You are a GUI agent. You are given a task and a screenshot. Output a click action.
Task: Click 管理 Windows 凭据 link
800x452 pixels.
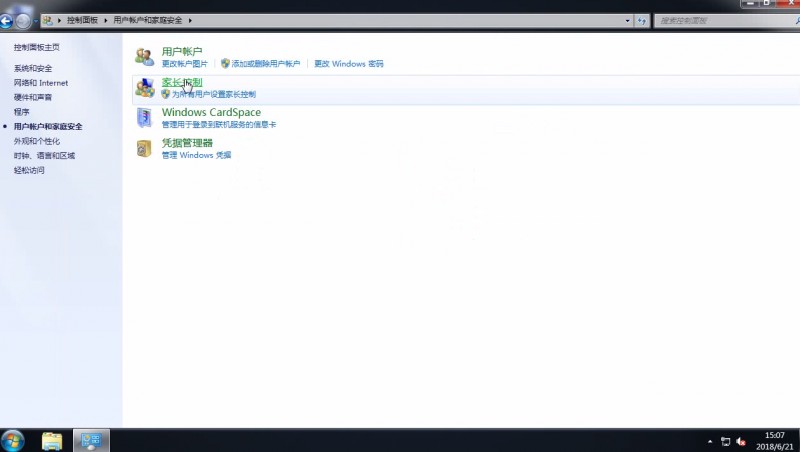196,155
